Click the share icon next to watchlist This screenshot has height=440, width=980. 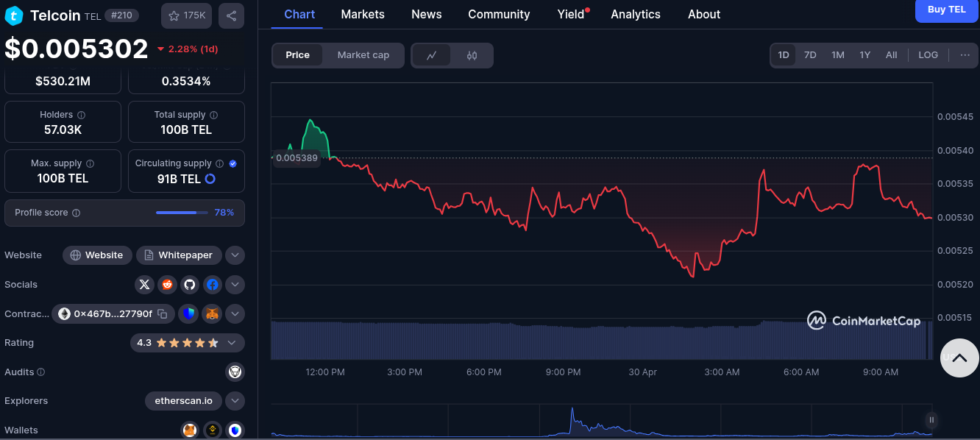231,15
